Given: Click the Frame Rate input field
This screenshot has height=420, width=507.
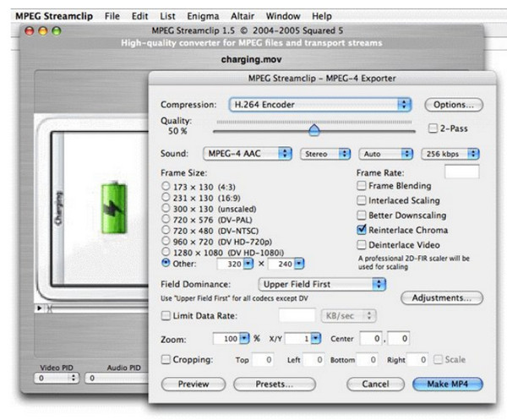Looking at the screenshot, I should [x=461, y=172].
